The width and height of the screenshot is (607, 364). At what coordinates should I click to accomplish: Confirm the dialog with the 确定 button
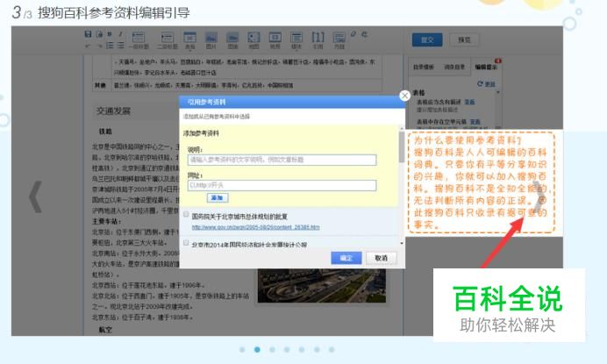tap(346, 258)
